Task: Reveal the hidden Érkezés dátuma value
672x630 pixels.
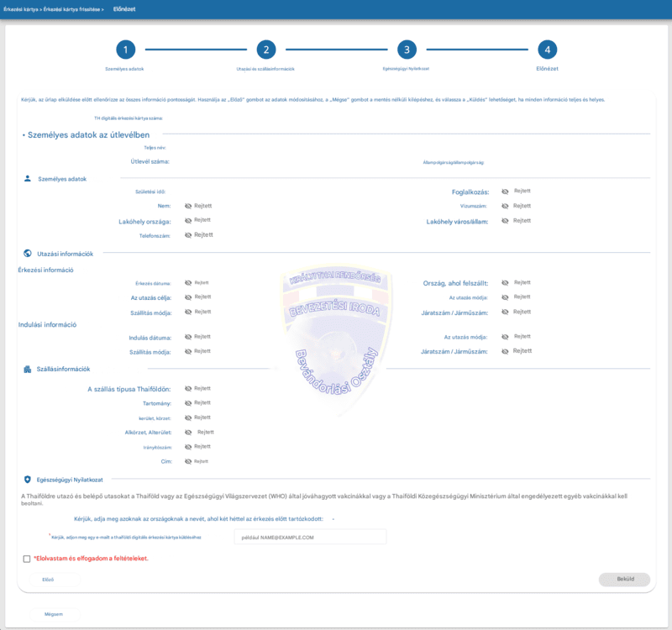Action: coord(188,283)
